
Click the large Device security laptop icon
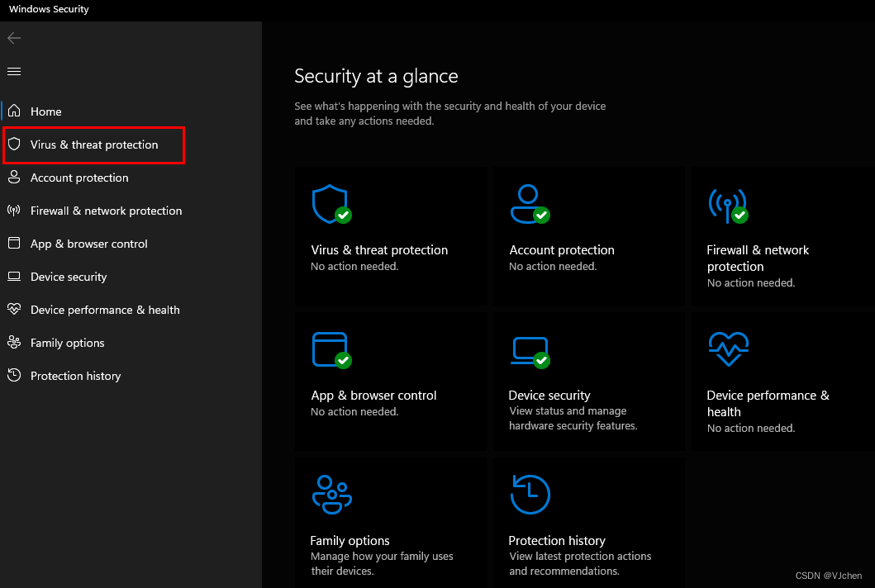click(x=530, y=353)
